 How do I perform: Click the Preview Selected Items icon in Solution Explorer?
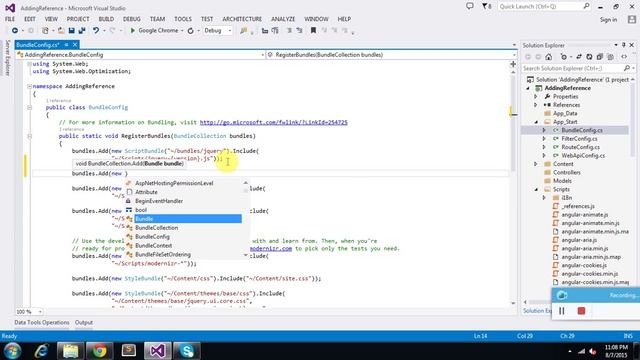tap(624, 57)
